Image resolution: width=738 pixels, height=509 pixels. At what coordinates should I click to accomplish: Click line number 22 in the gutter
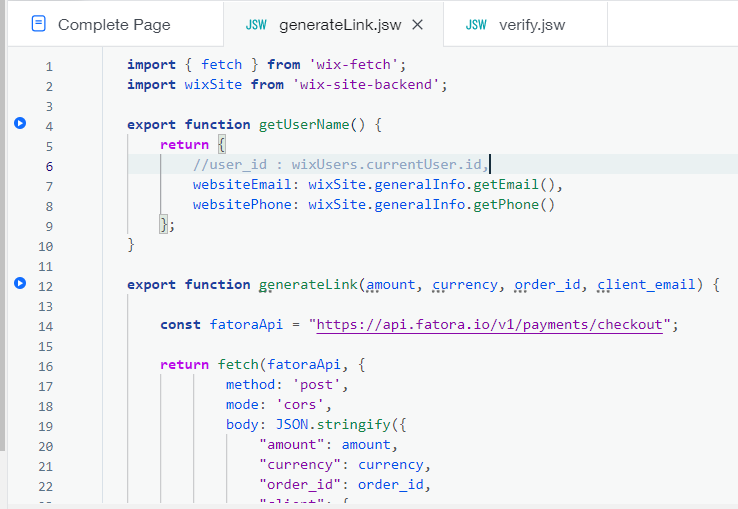tap(46, 486)
